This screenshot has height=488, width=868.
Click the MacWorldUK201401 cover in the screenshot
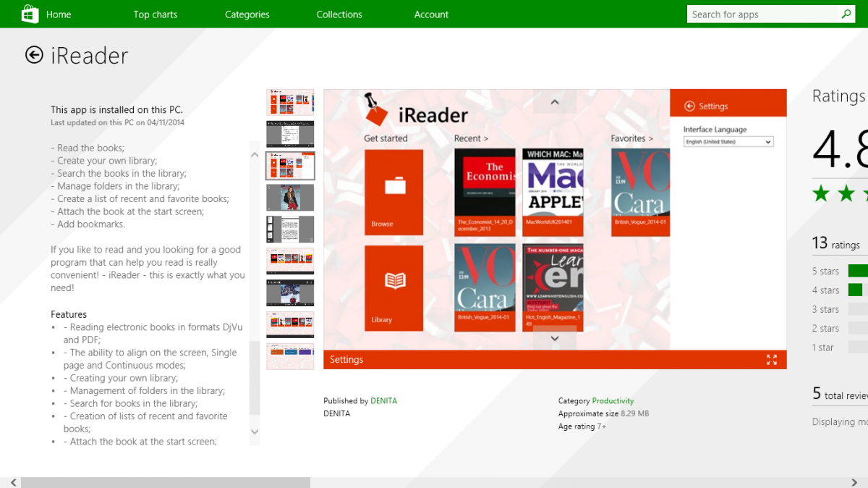(x=553, y=192)
